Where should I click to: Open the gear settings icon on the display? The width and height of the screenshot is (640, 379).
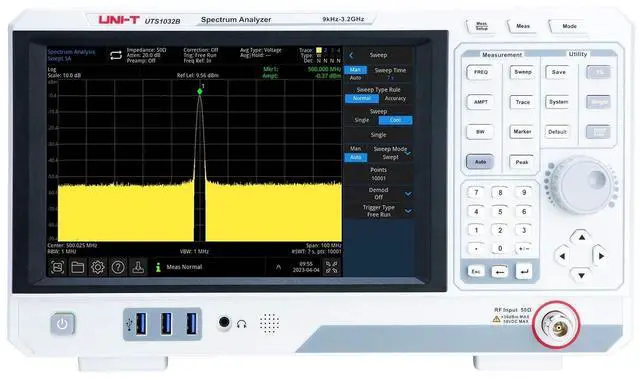coord(98,267)
